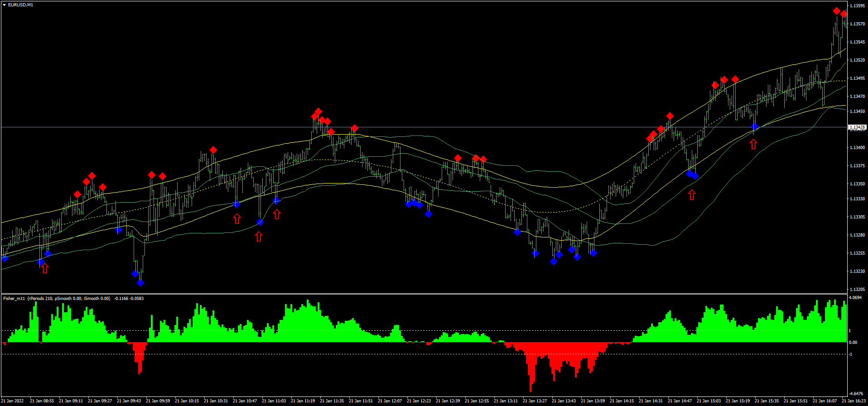Click the 4.0694 Fisher scale value
Screen dimensions: 868x406
point(854,298)
